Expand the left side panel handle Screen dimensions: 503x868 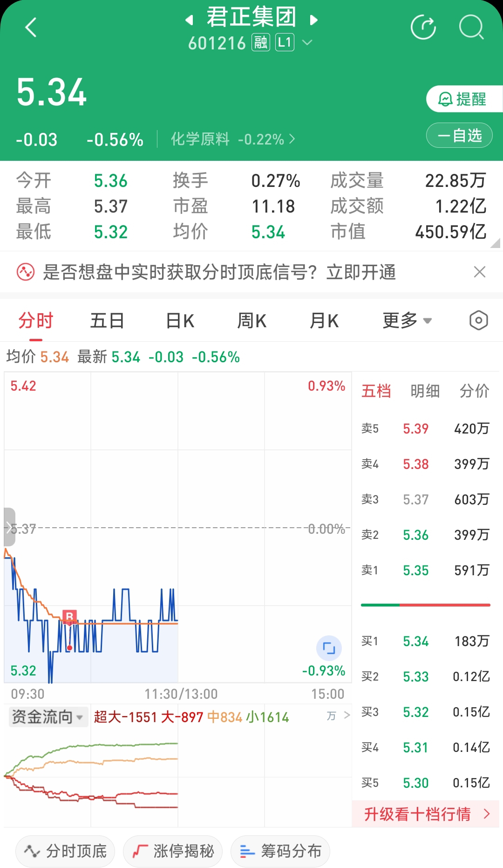click(9, 527)
